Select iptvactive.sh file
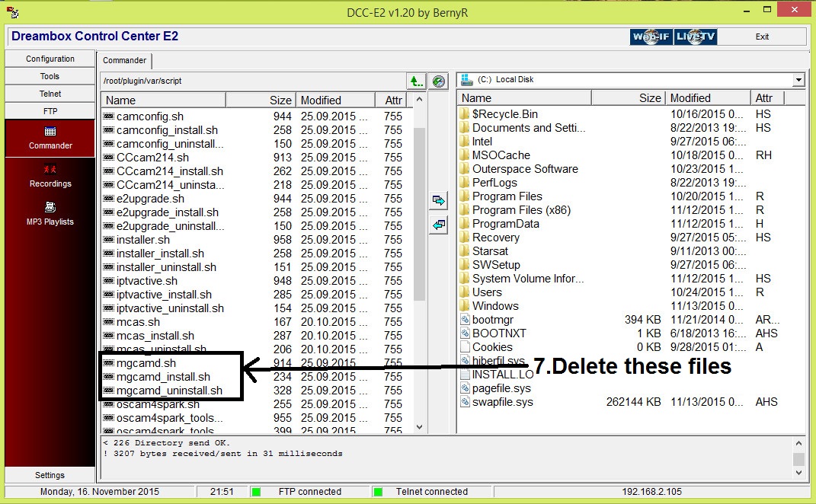816x504 pixels. click(147, 281)
